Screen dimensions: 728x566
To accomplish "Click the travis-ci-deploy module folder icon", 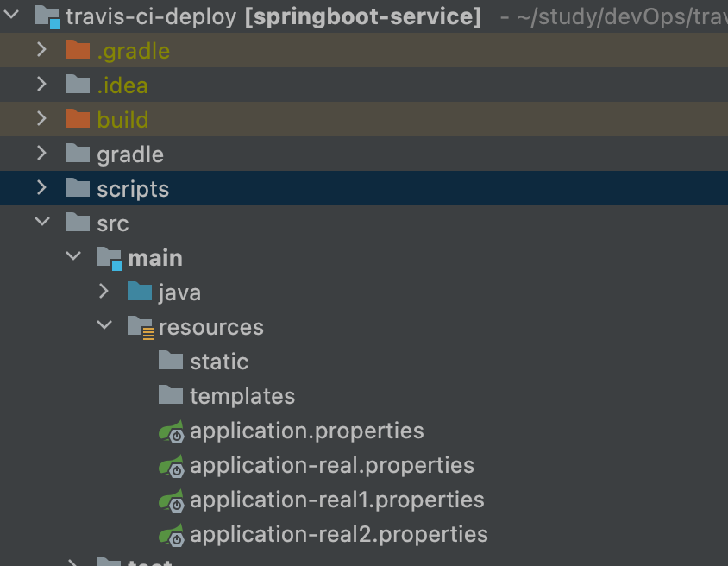I will [x=47, y=16].
